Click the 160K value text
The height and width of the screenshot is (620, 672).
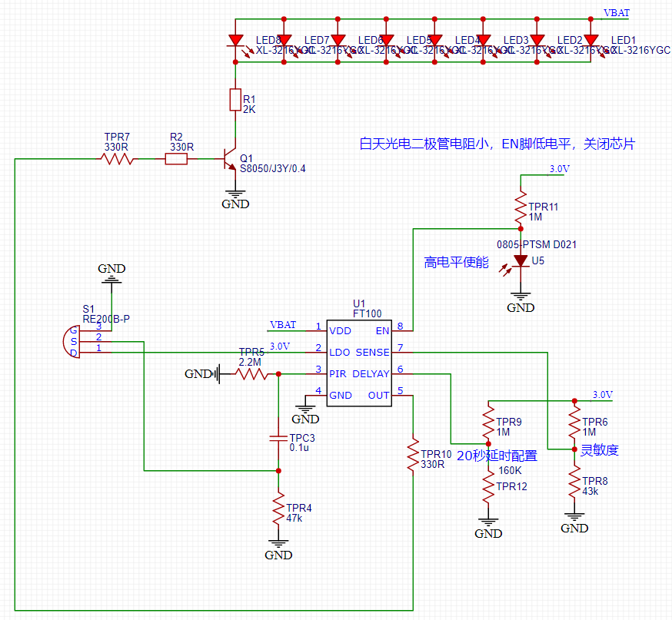pos(510,470)
